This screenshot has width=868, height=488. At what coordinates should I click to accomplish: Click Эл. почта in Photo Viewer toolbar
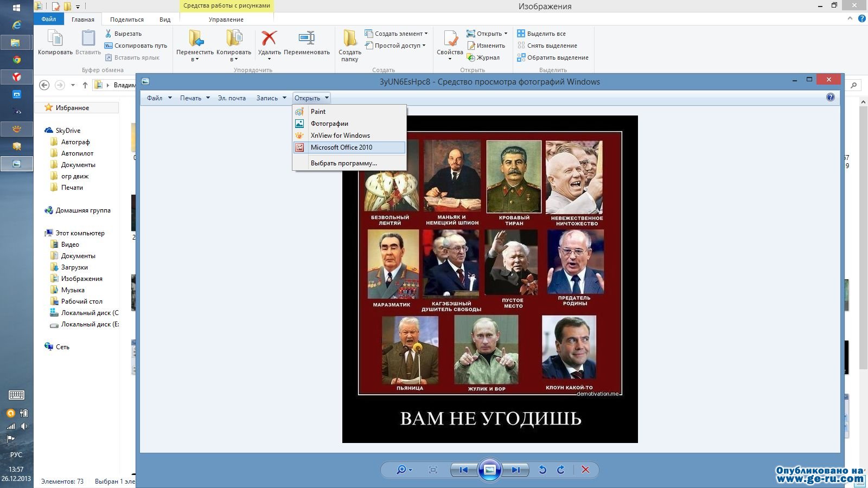[232, 98]
